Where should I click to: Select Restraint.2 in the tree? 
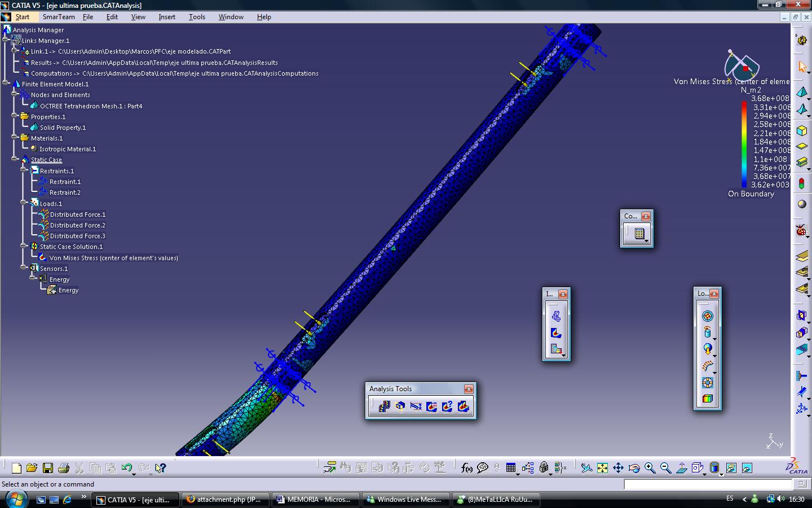pos(65,192)
